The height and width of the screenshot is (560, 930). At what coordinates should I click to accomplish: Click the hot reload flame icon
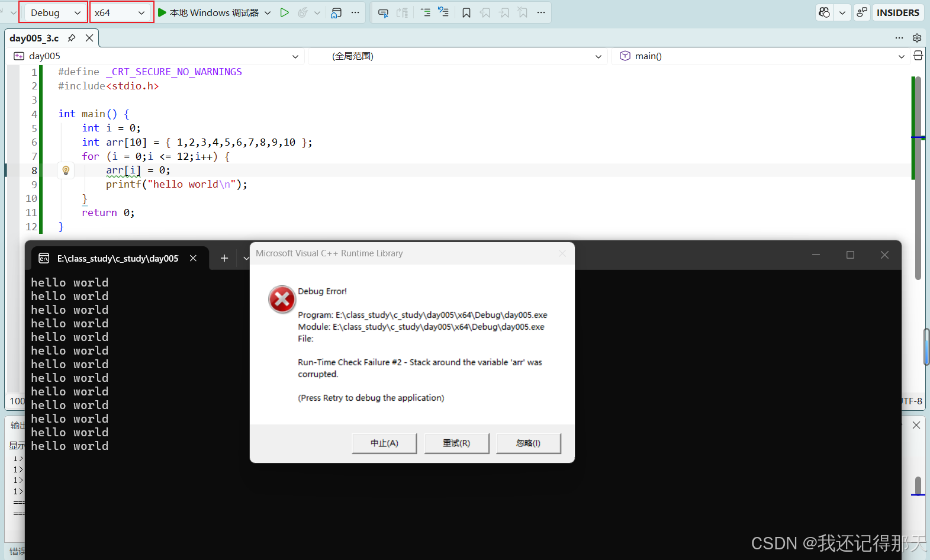(x=303, y=12)
